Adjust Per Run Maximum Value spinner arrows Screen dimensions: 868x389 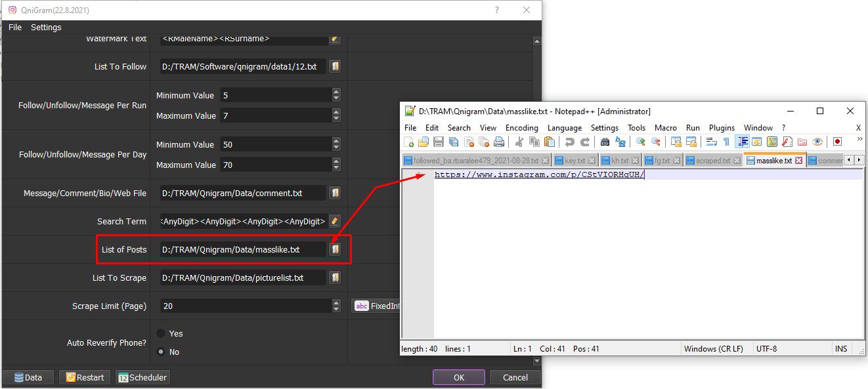coord(336,115)
